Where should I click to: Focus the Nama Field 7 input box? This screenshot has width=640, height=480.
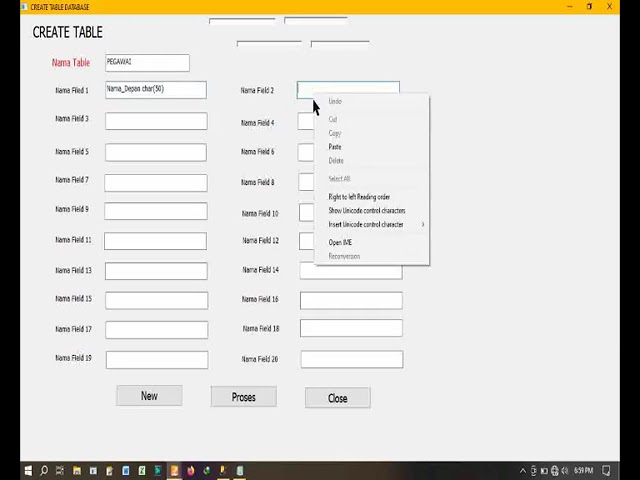pyautogui.click(x=156, y=183)
